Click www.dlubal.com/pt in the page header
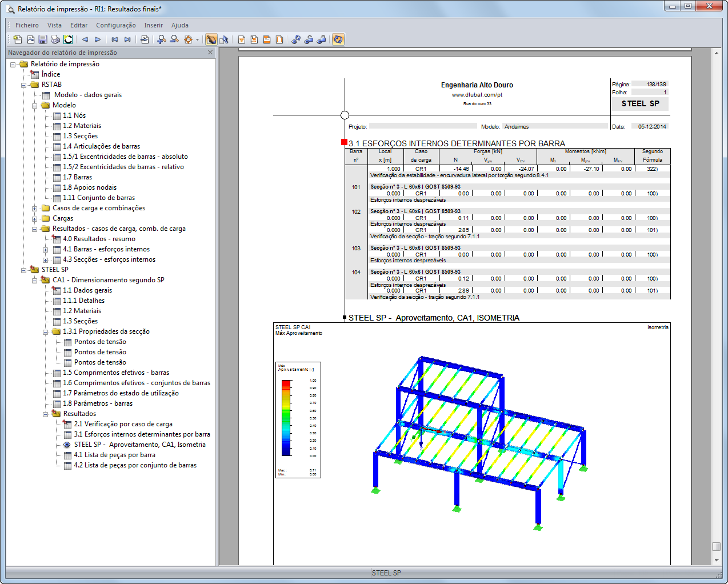Screen dimensions: 728x584 [477, 95]
